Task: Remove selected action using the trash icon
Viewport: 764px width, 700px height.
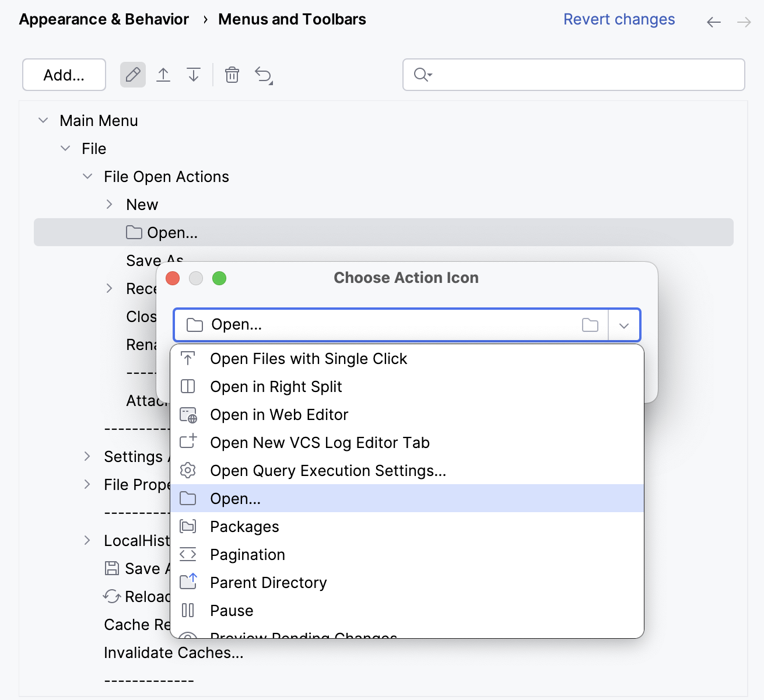Action: click(x=232, y=75)
